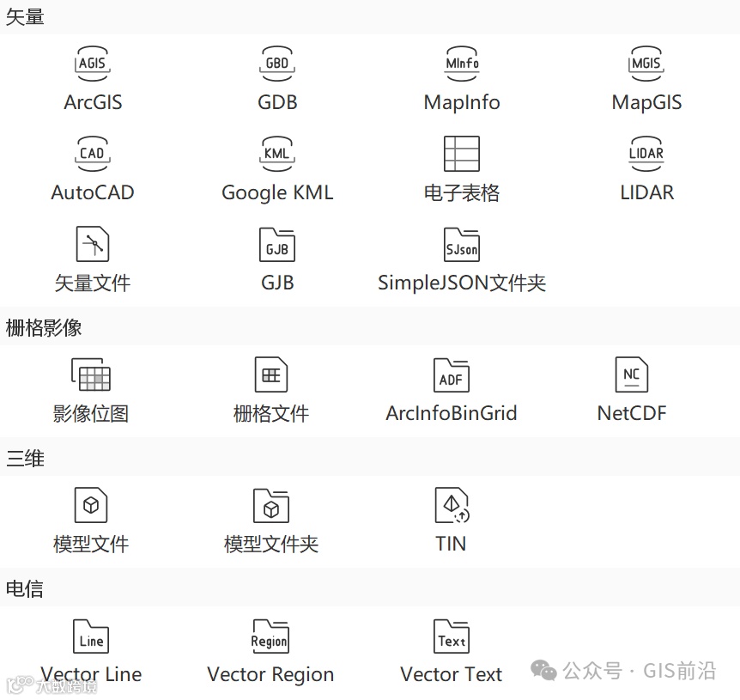Click the 矢量 category header
The height and width of the screenshot is (700, 740).
tap(25, 17)
